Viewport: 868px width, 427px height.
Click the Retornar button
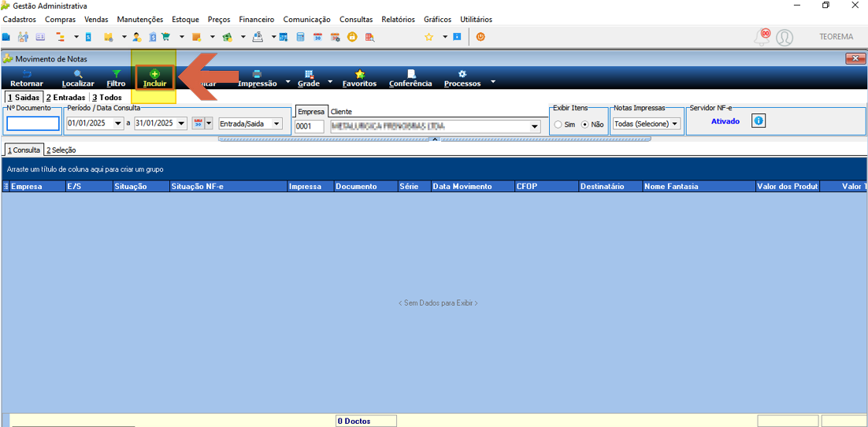pyautogui.click(x=27, y=78)
